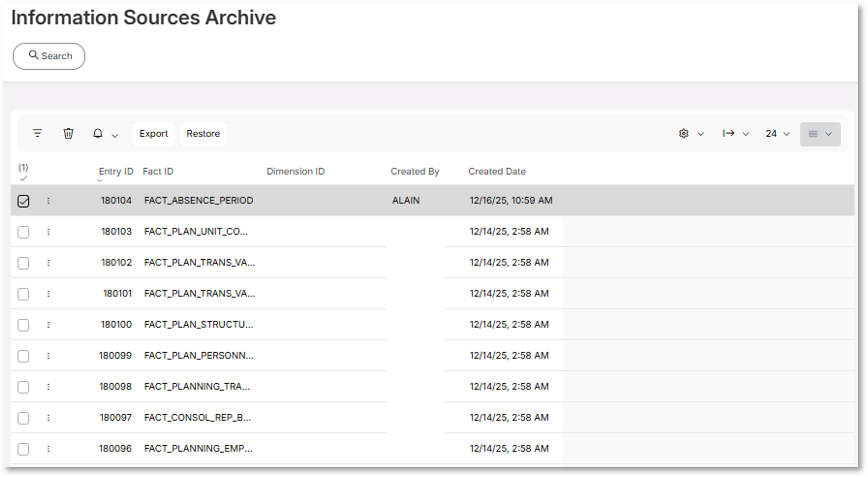
Task: Tick the checkbox for entry 180098
Action: [23, 387]
